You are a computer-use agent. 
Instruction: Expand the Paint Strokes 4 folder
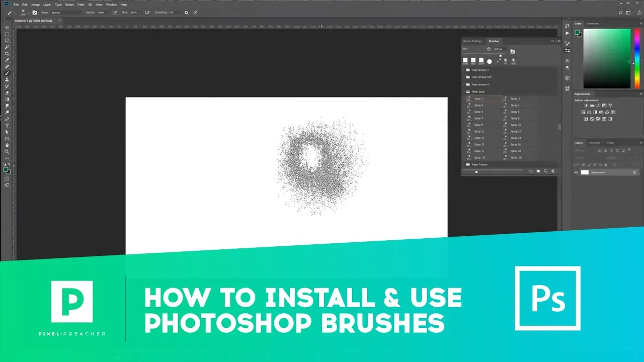463,84
